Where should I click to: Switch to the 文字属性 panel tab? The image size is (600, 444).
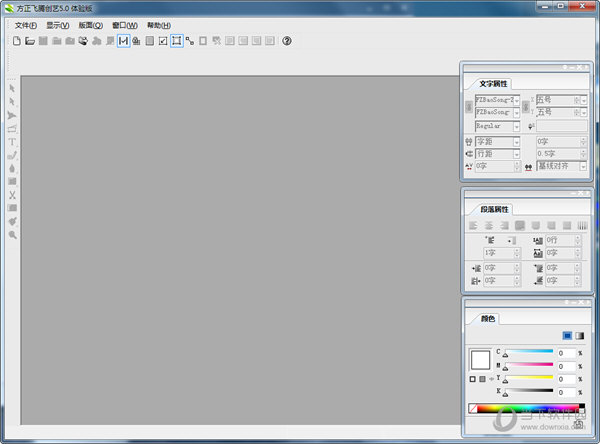pos(494,82)
